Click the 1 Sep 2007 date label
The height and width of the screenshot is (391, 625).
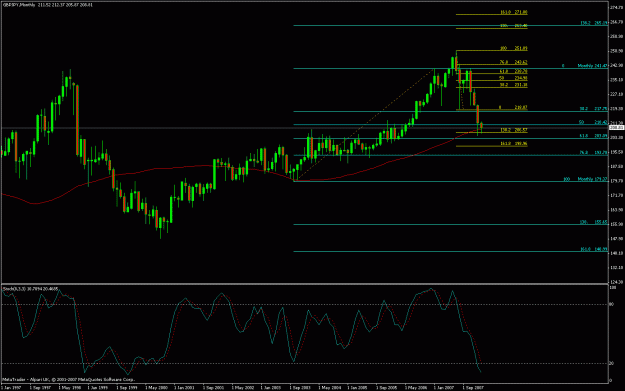click(473, 387)
